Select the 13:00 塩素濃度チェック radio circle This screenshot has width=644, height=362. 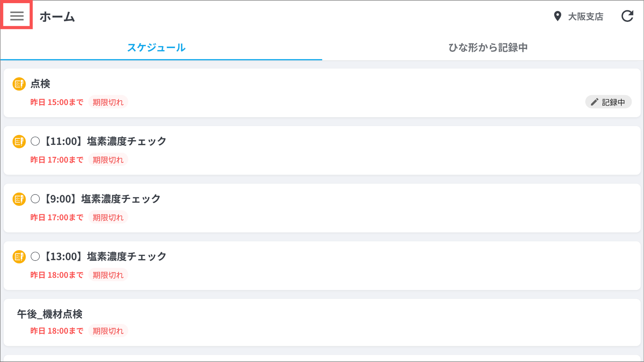click(x=35, y=257)
